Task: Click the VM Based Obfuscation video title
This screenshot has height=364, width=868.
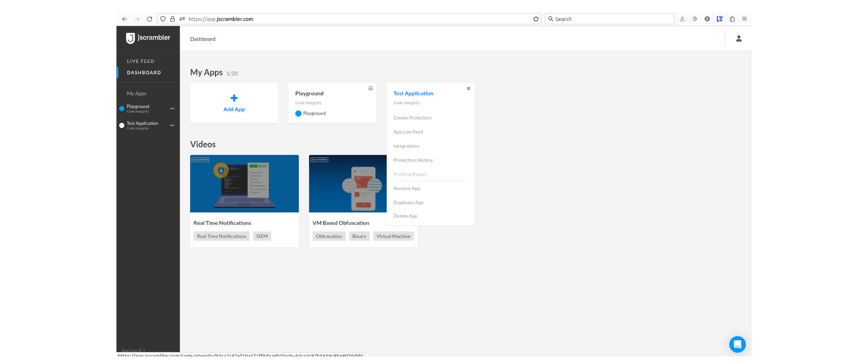Action: pos(341,223)
